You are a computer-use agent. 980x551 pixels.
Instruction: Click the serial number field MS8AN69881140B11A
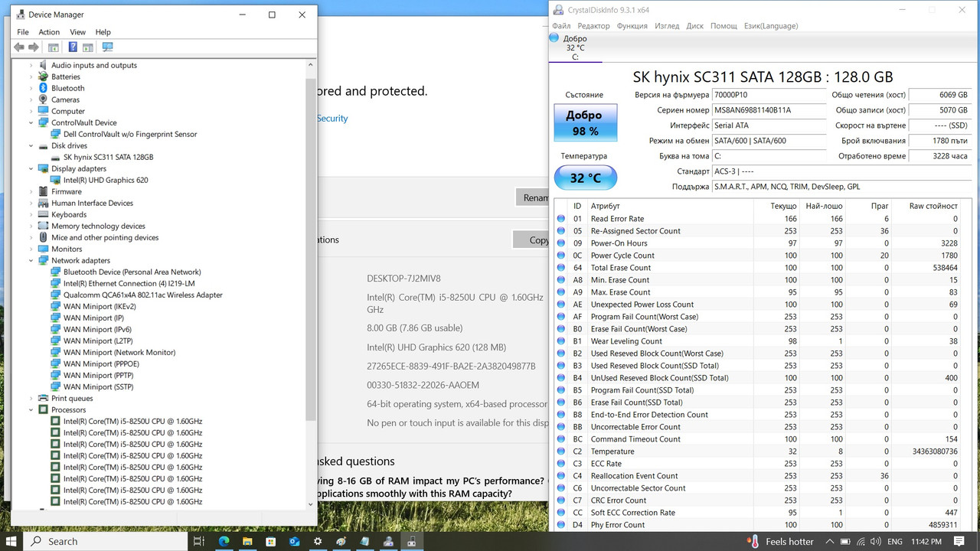coord(769,110)
